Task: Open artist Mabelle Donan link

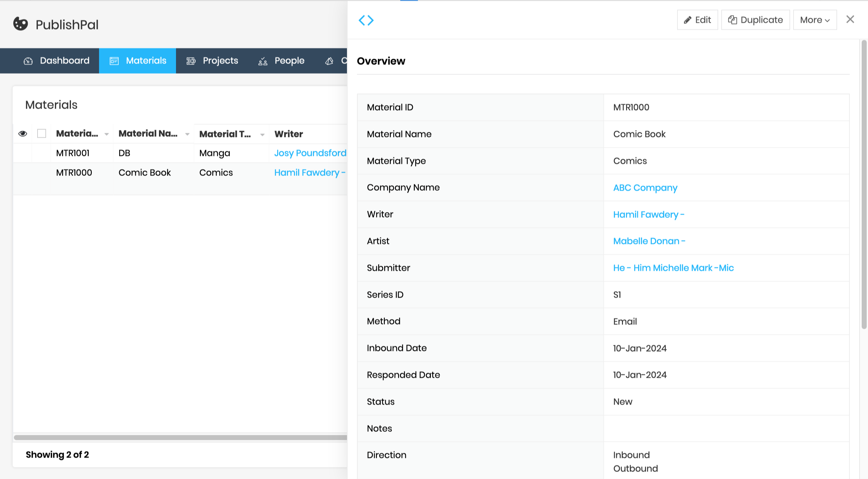Action: [649, 241]
